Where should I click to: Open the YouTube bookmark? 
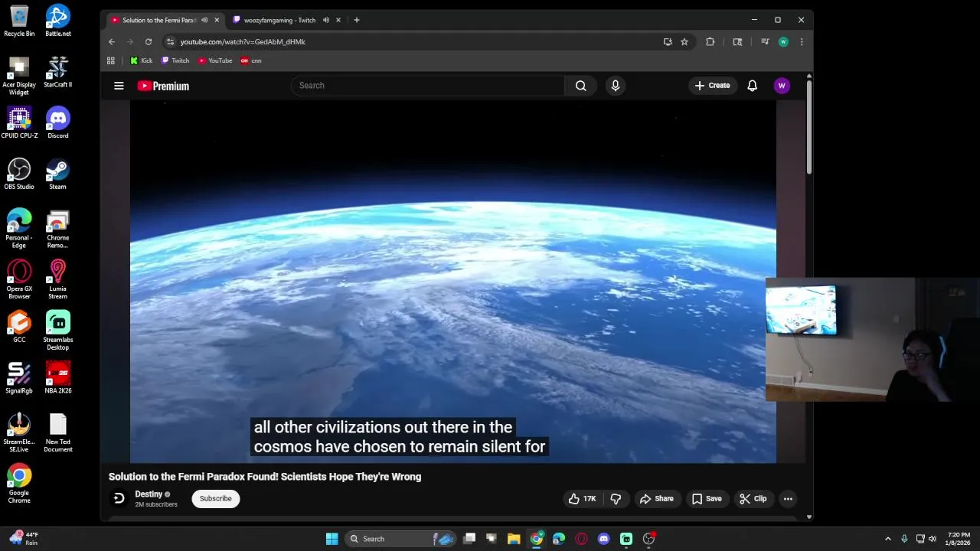point(215,60)
